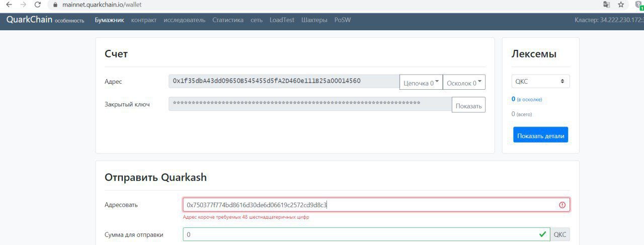Select the сеть menu item
The width and height of the screenshot is (644, 245).
(257, 20)
